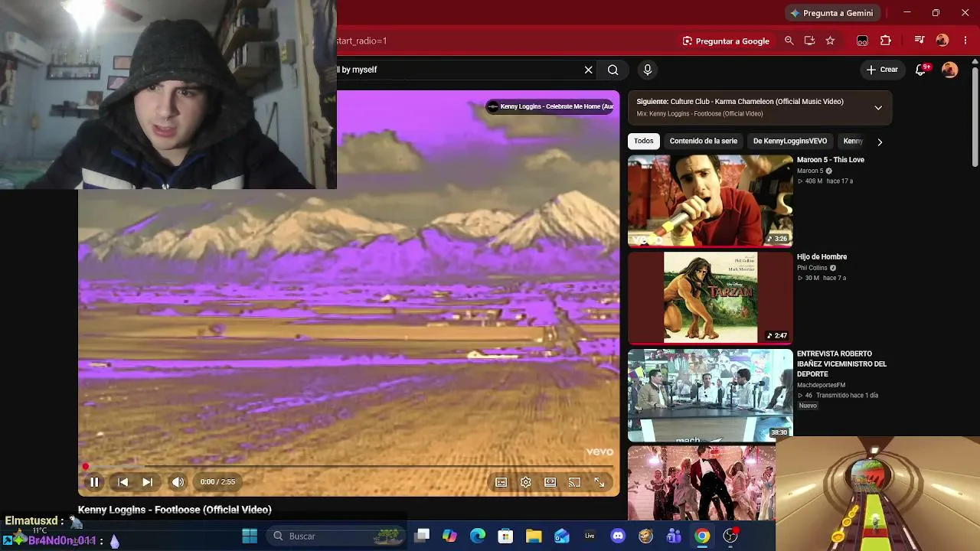The height and width of the screenshot is (551, 980).
Task: Open Outlook from the taskbar
Action: coord(562,536)
